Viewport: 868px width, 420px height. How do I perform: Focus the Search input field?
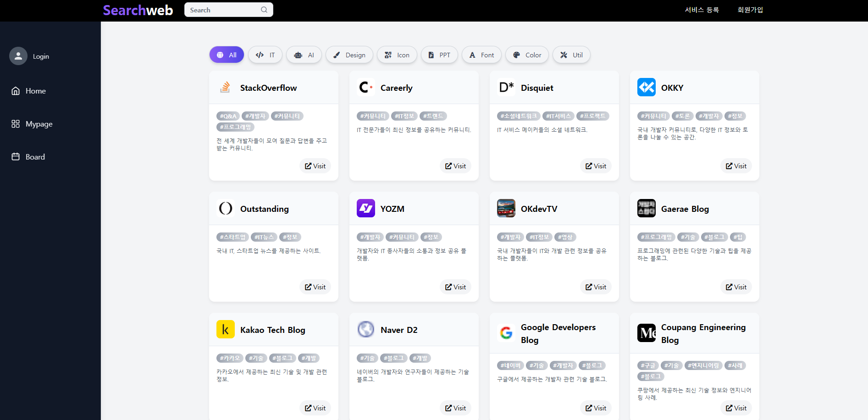point(228,10)
